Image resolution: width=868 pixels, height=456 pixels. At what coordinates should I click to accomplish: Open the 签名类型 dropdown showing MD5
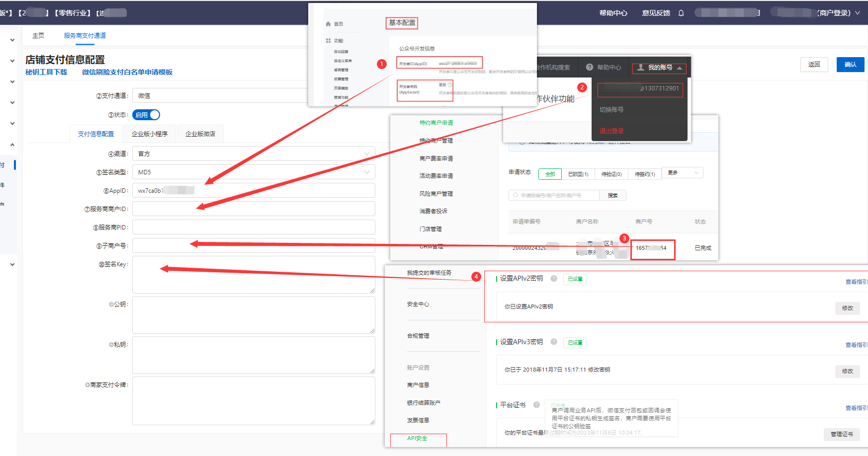(x=254, y=172)
